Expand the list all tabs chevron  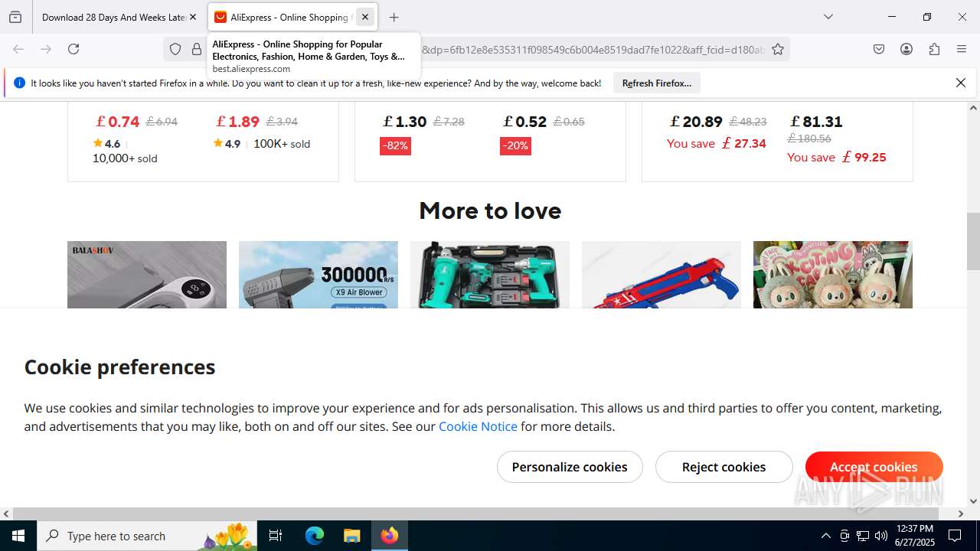pyautogui.click(x=828, y=17)
